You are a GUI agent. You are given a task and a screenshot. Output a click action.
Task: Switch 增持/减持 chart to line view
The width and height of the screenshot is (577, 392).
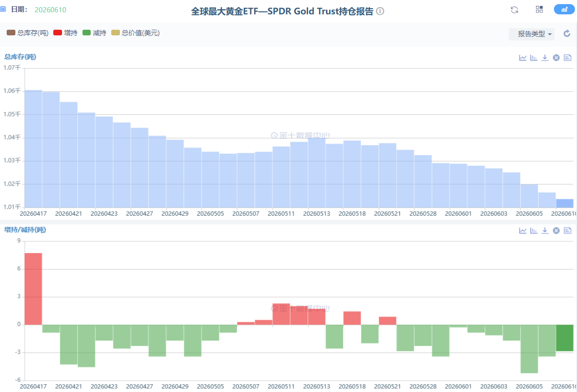point(523,231)
